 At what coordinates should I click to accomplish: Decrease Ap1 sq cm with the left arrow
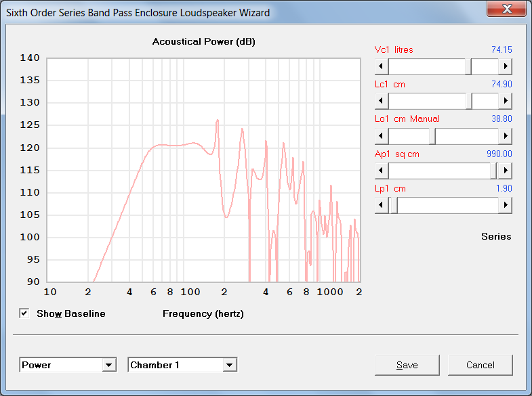tap(382, 171)
